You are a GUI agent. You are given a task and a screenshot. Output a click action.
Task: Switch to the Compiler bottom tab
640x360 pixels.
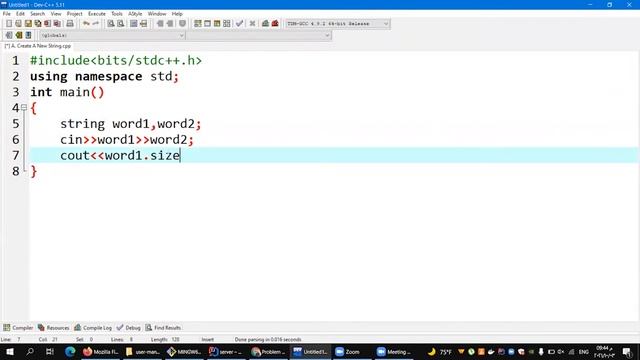(18, 328)
